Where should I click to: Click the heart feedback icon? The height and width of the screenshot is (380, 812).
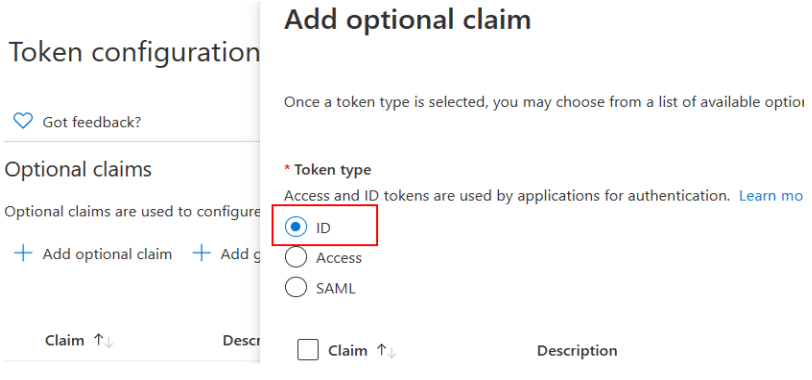pos(23,121)
